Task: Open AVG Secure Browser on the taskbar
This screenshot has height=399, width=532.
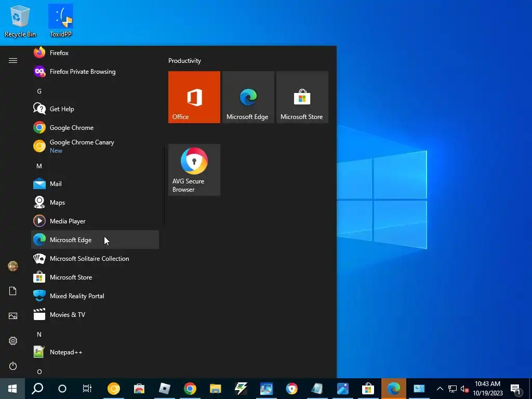Action: coord(292,389)
